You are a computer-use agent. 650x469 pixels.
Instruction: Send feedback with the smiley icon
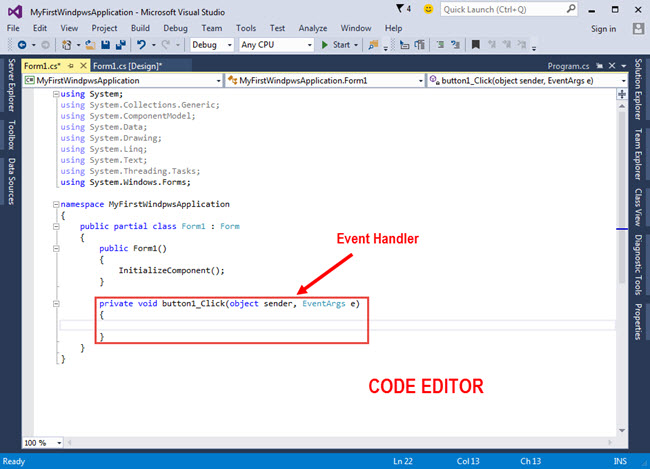click(428, 9)
